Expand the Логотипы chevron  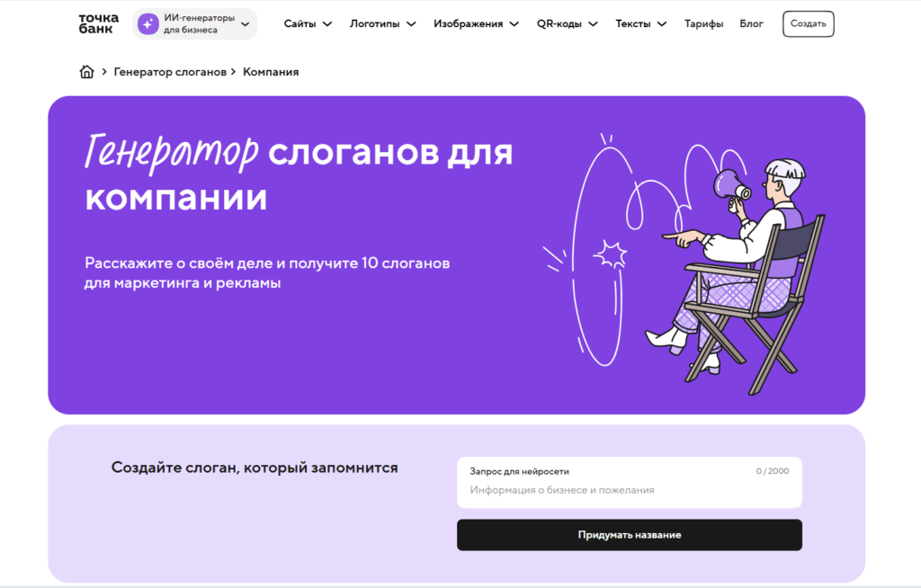tap(411, 24)
